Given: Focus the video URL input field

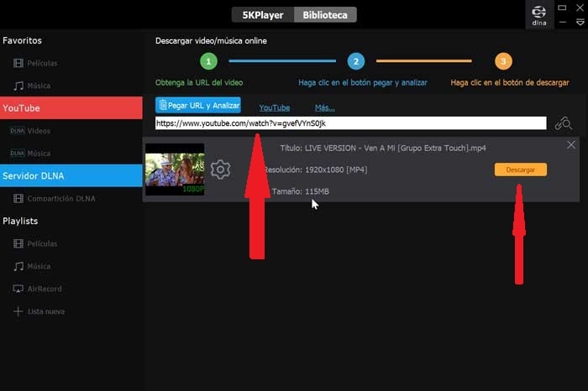Looking at the screenshot, I should [x=350, y=123].
